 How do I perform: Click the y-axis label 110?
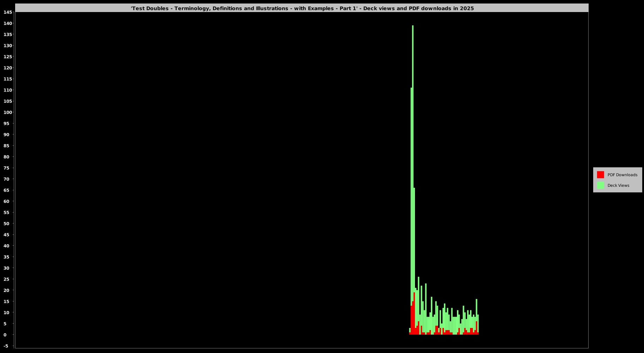[8, 90]
